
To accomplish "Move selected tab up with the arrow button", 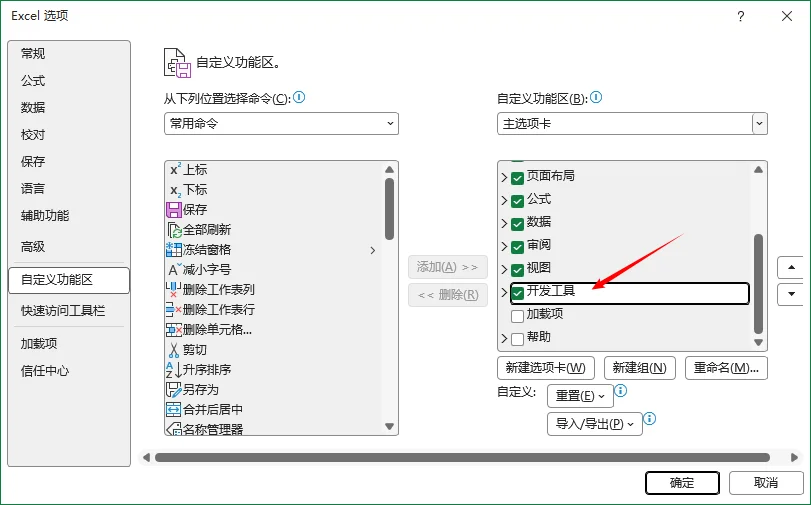I will (791, 268).
